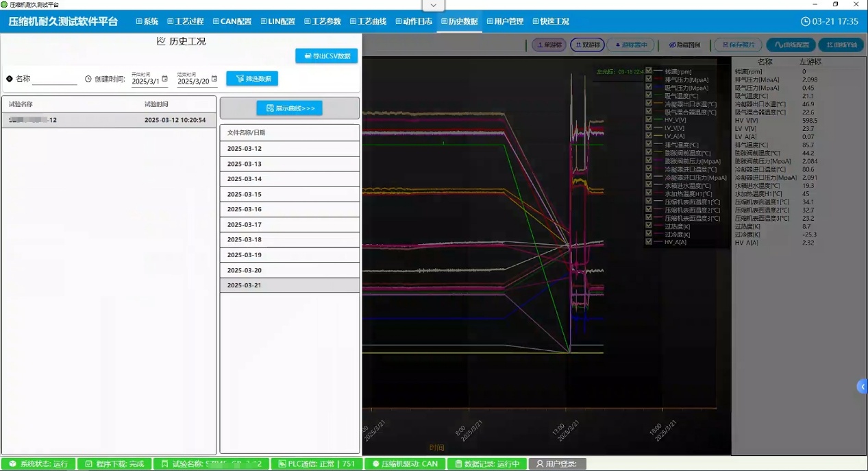The image size is (868, 471).
Task: Select file date 2025-03-20
Action: (x=289, y=270)
